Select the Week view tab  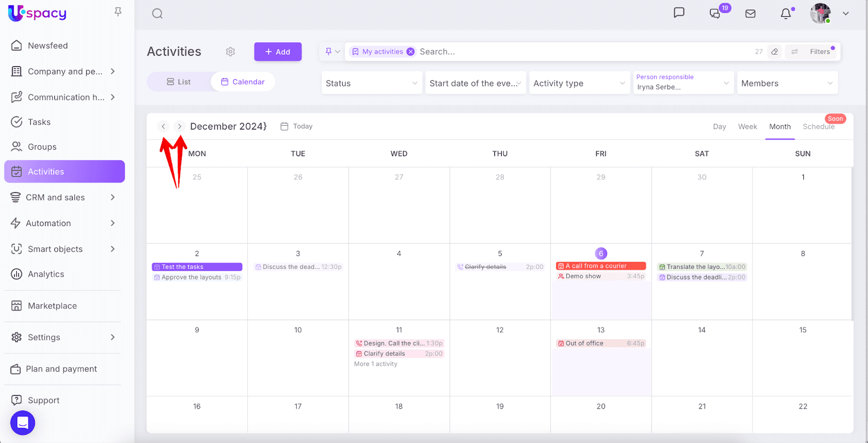coord(747,126)
